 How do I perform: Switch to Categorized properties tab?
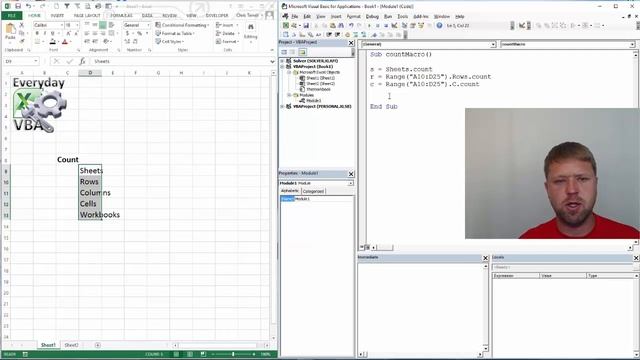pyautogui.click(x=313, y=191)
